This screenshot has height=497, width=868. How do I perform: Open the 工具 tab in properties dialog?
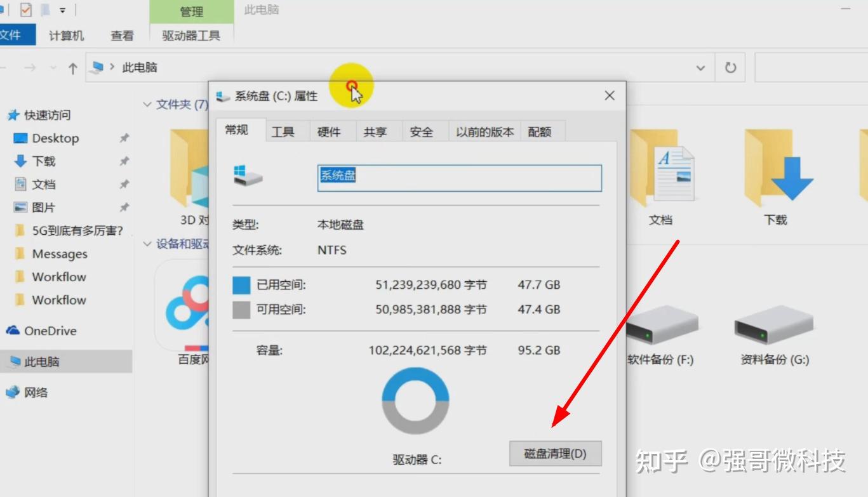(x=283, y=131)
